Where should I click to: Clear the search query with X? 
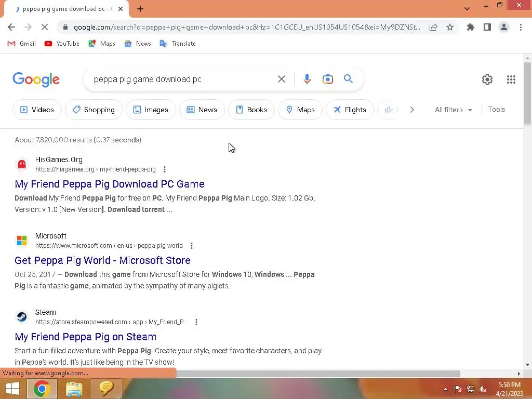point(281,79)
